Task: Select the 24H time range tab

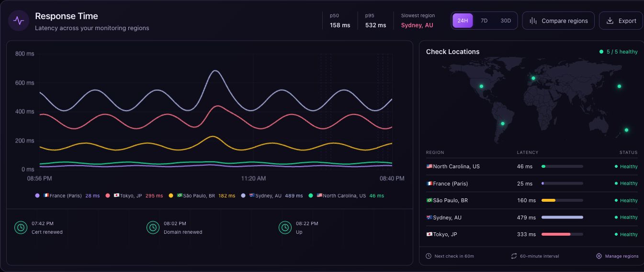Action: [463, 21]
